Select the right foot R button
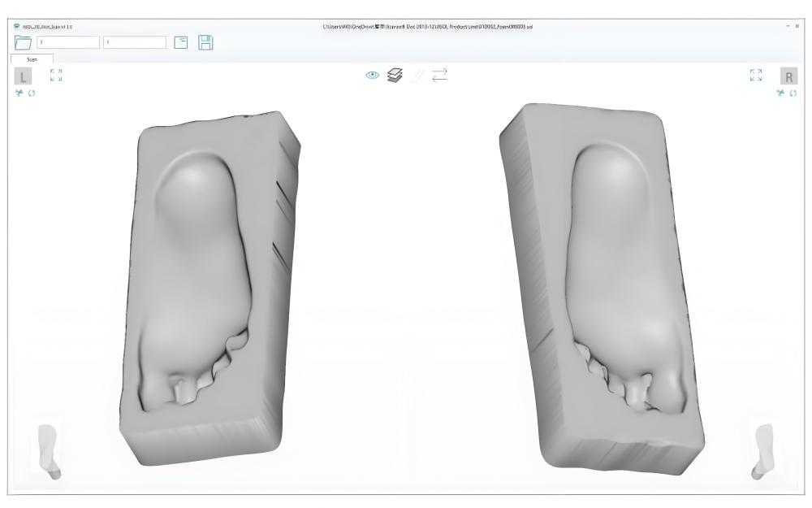 point(788,76)
